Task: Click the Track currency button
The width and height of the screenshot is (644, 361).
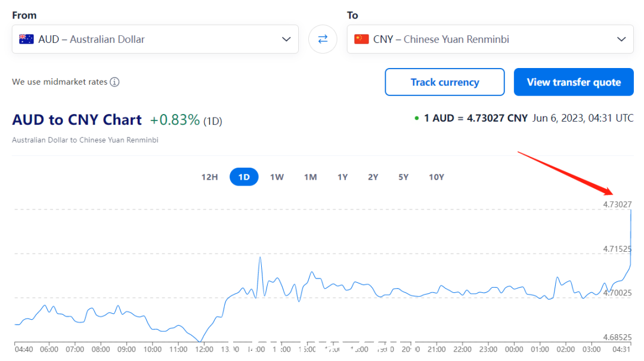Action: [x=445, y=82]
